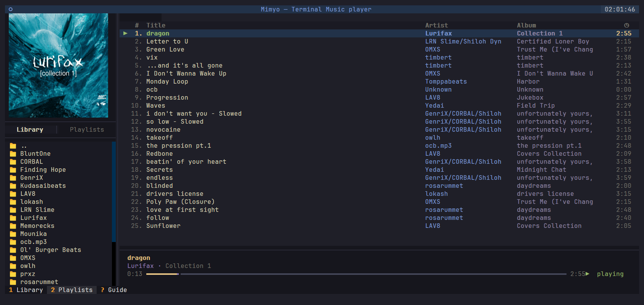Click the LAV8 folder icon
Viewport: 644px width, 305px height.
[x=13, y=194]
